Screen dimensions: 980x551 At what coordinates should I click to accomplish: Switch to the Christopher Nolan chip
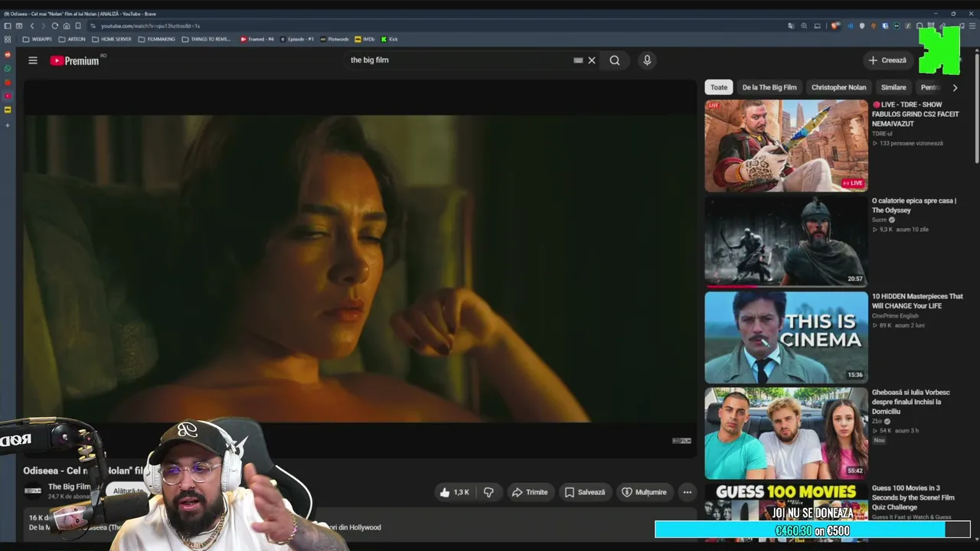click(x=838, y=87)
